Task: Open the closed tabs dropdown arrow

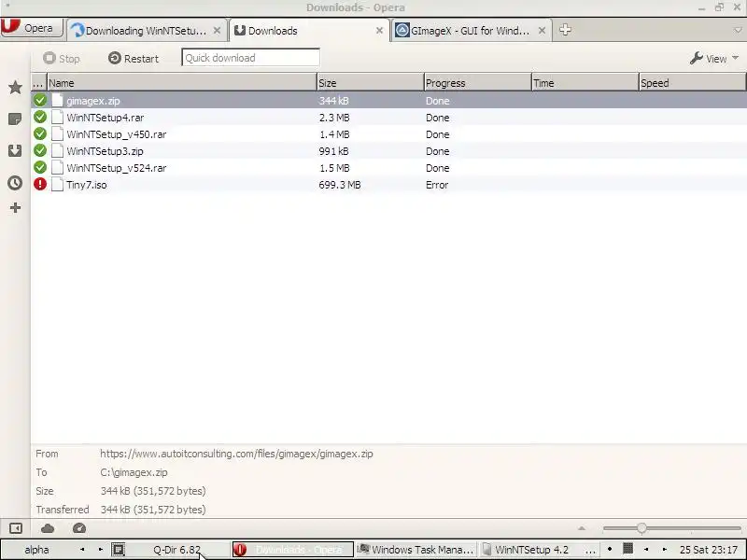Action: (738, 31)
